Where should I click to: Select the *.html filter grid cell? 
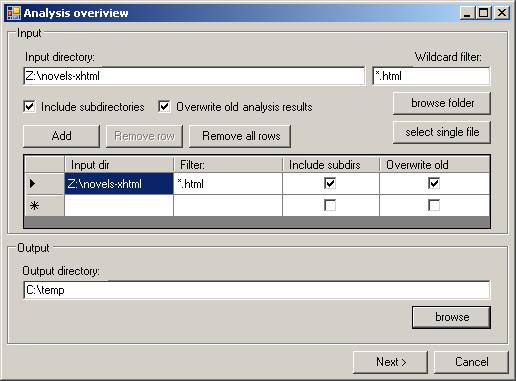[228, 183]
